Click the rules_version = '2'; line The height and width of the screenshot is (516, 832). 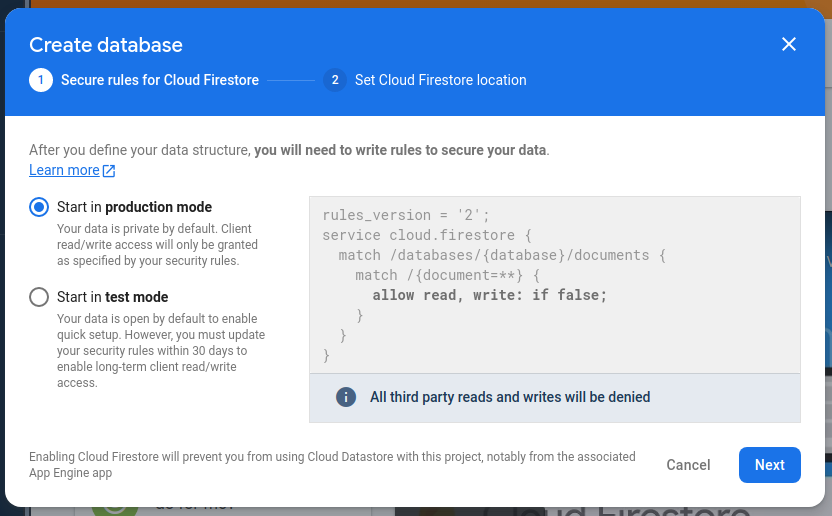click(406, 215)
